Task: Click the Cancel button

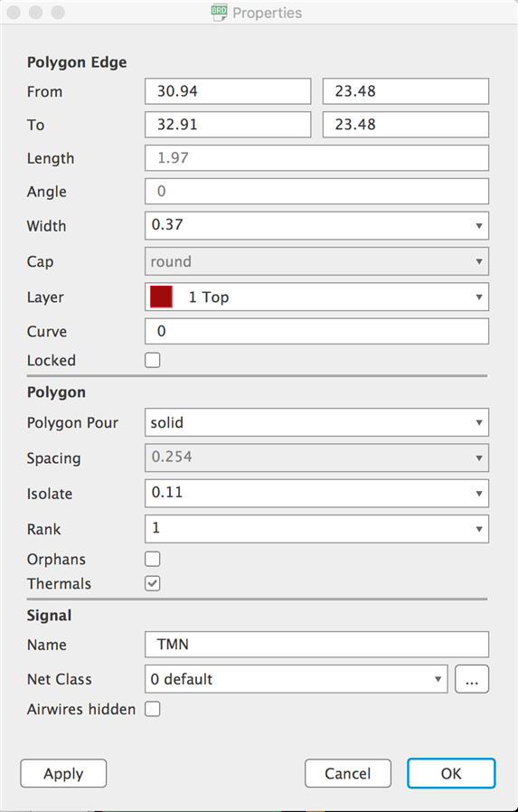Action: (x=348, y=773)
